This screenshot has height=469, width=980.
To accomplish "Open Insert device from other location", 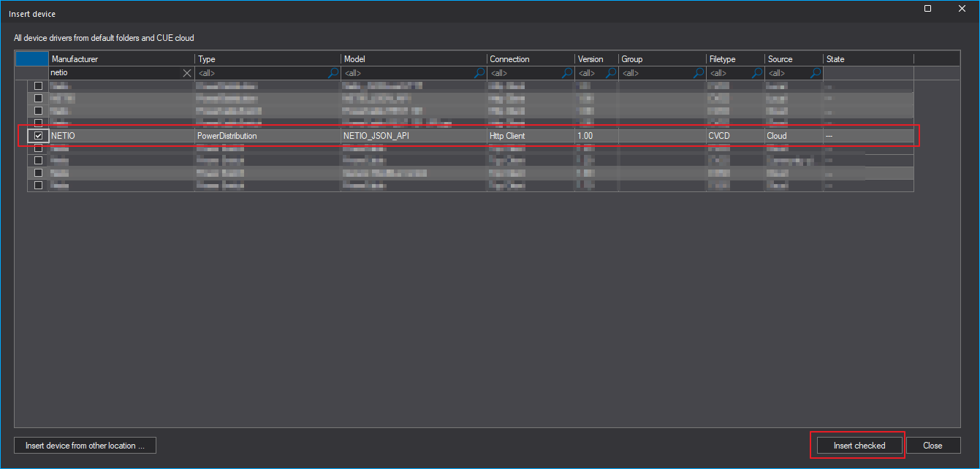I will [85, 446].
